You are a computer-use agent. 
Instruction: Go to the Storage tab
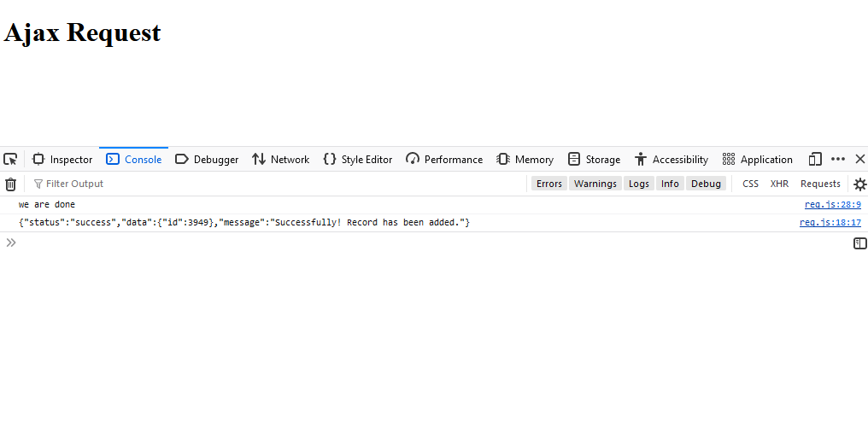pos(594,159)
